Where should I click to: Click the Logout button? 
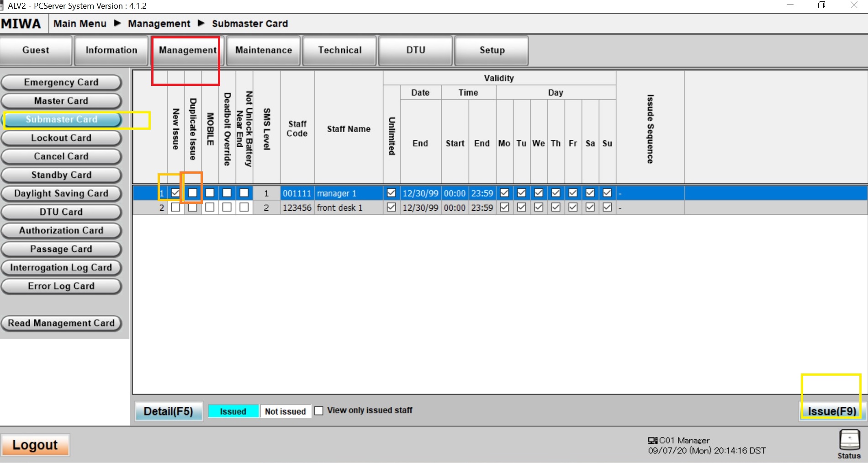tap(35, 445)
